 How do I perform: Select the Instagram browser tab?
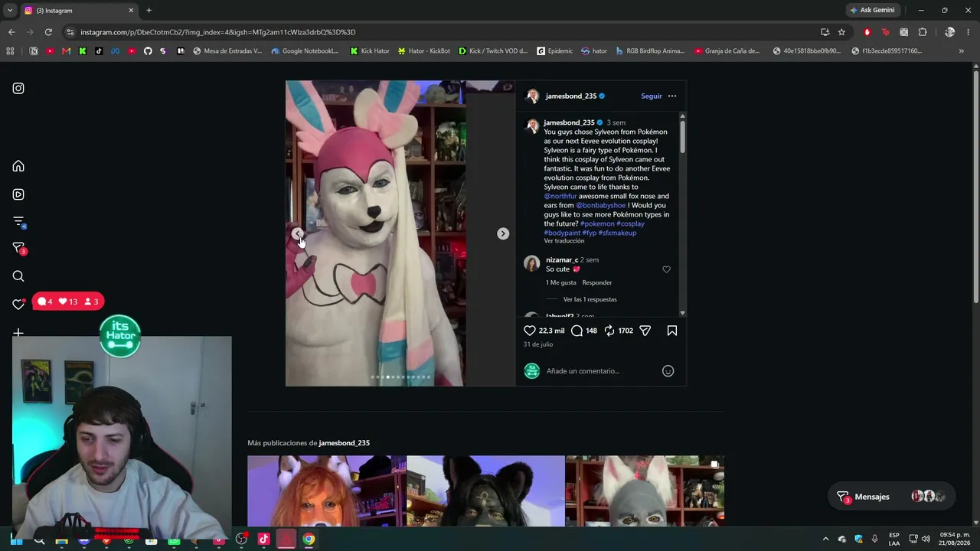pos(78,11)
